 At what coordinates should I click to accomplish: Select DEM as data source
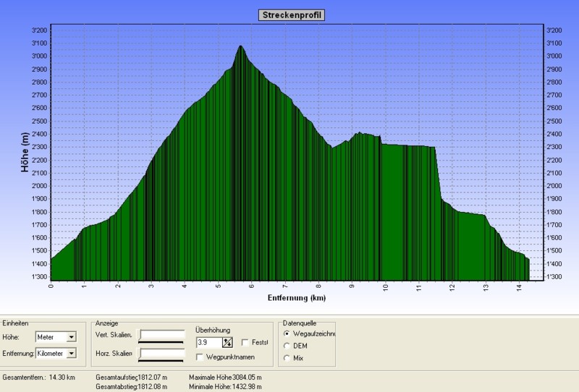289,346
